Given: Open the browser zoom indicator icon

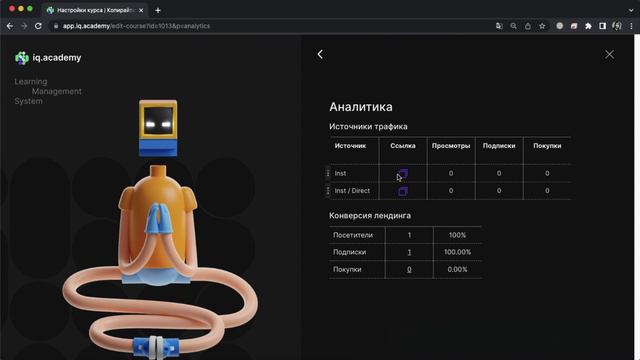Looking at the screenshot, I should coord(513,26).
